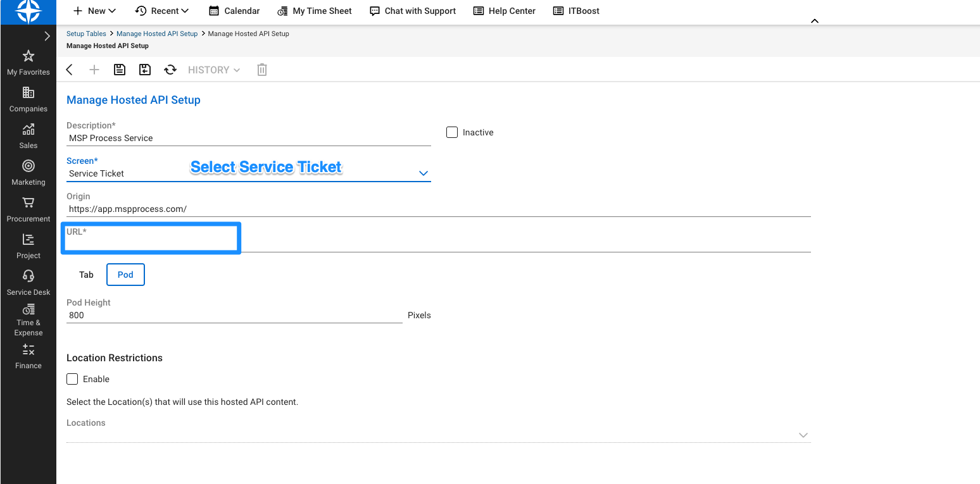Viewport: 980px width, 484px height.
Task: Click the plus add-new toolbar icon
Action: coord(94,70)
